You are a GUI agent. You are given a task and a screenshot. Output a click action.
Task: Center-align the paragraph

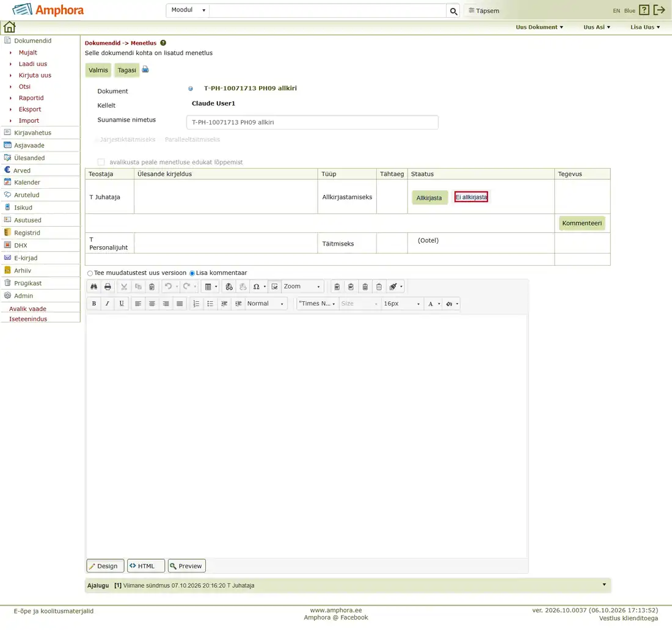pyautogui.click(x=152, y=304)
